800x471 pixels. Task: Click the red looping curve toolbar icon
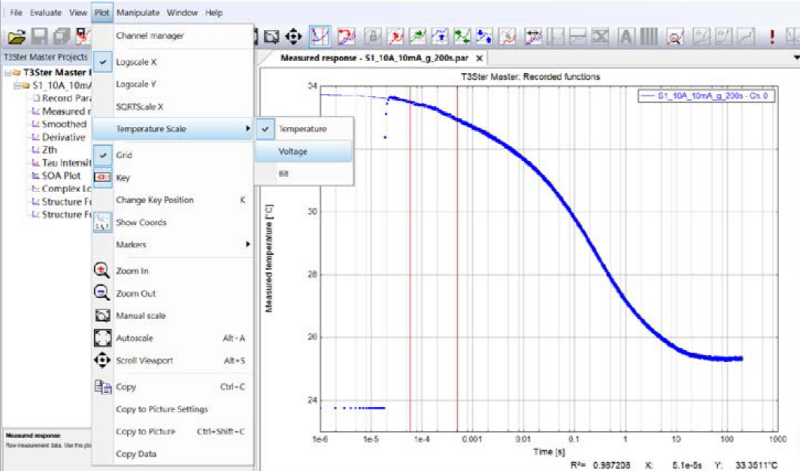click(x=346, y=36)
